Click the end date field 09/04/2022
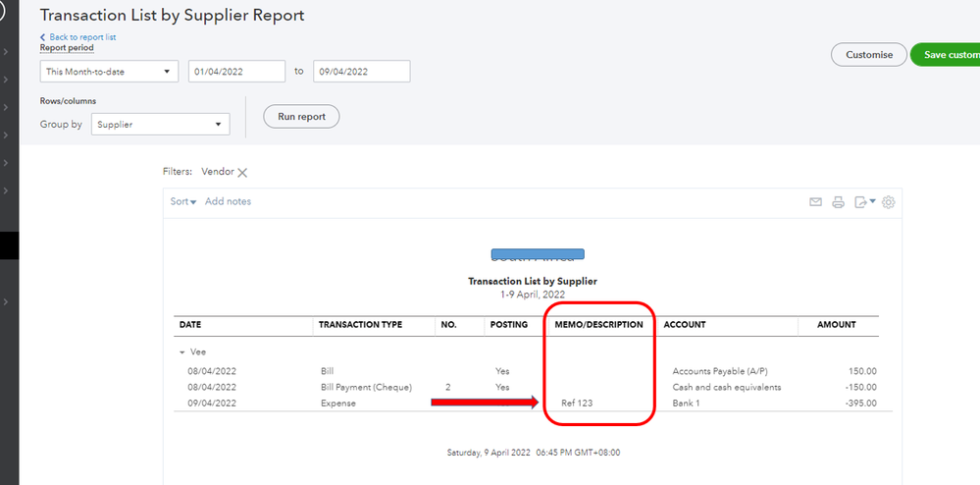The width and height of the screenshot is (980, 485). coord(361,72)
